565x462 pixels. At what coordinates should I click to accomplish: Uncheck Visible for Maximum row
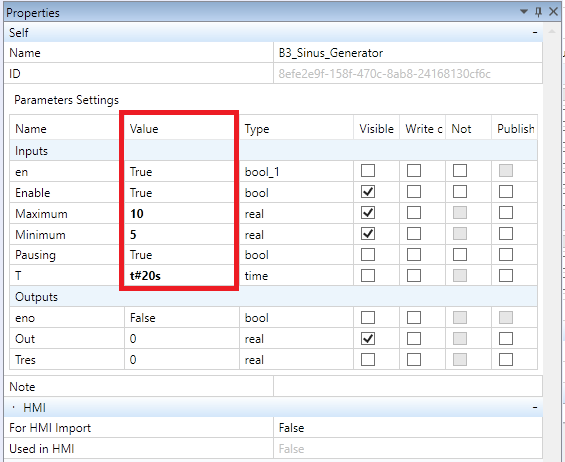pyautogui.click(x=368, y=213)
